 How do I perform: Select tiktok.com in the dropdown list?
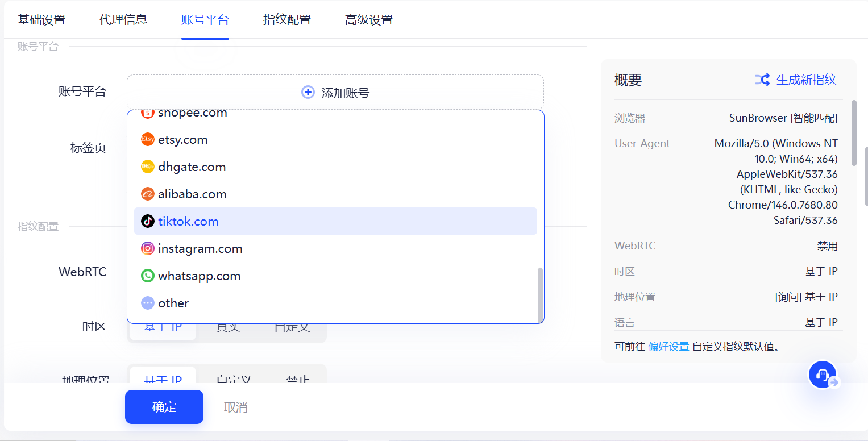point(335,221)
